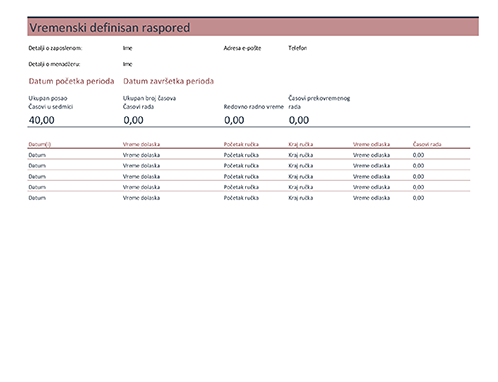Click the 'Vreme dolaska' column header
The image size is (498, 382).
[141, 144]
